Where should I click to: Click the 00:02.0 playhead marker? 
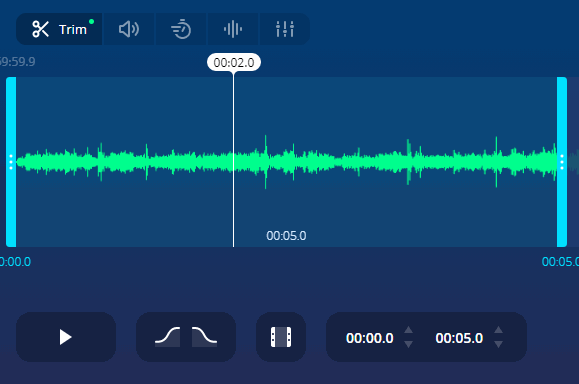pos(234,62)
